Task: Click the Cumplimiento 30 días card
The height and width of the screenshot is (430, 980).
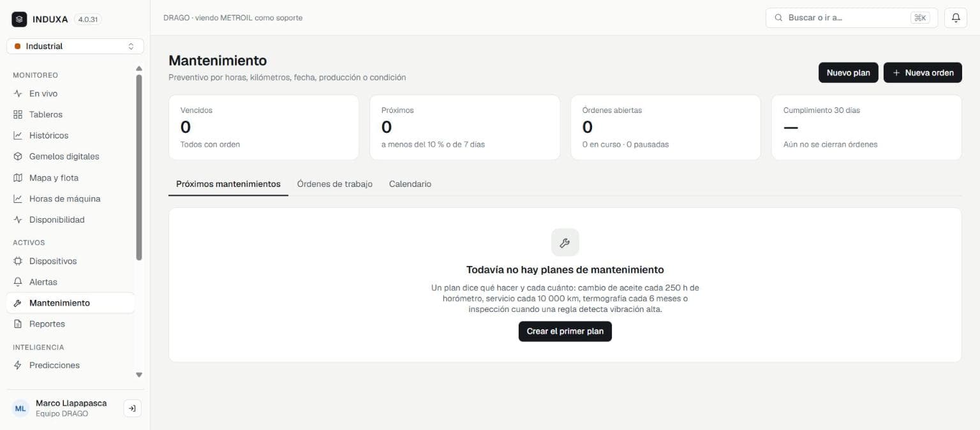Action: [x=866, y=128]
